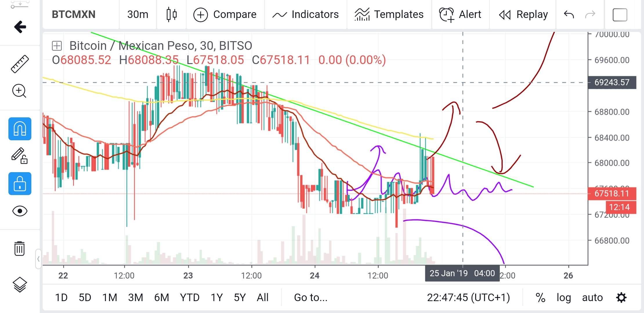
Task: Open the candlestick chart style selector
Action: click(171, 14)
